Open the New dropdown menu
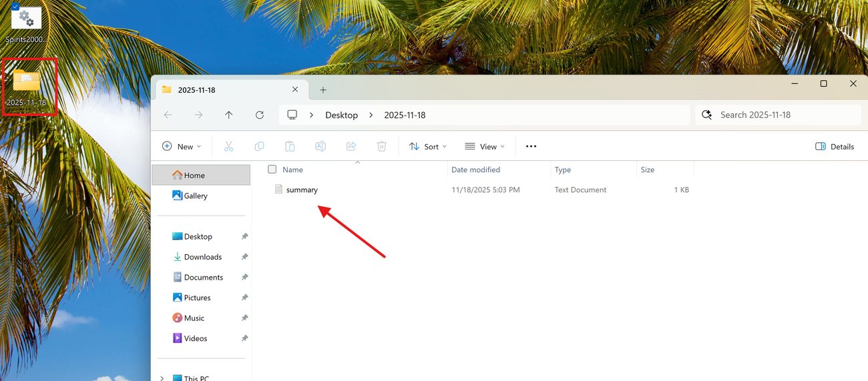Screen dimensions: 868x381 pos(182,146)
